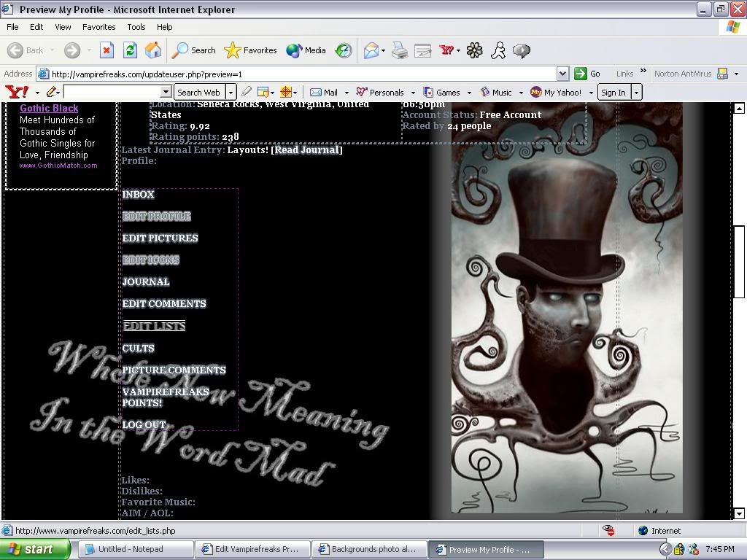Click the Internet zone globe in status bar
The width and height of the screenshot is (747, 560).
[x=643, y=531]
